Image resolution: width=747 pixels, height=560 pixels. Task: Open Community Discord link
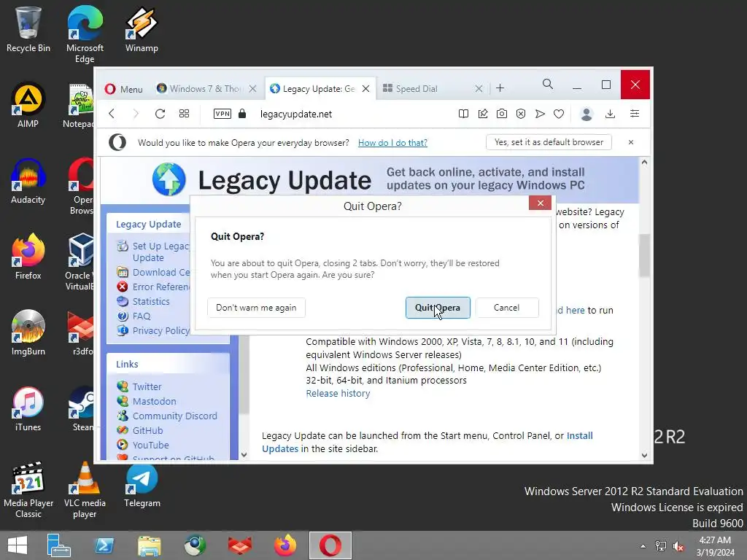pyautogui.click(x=174, y=416)
